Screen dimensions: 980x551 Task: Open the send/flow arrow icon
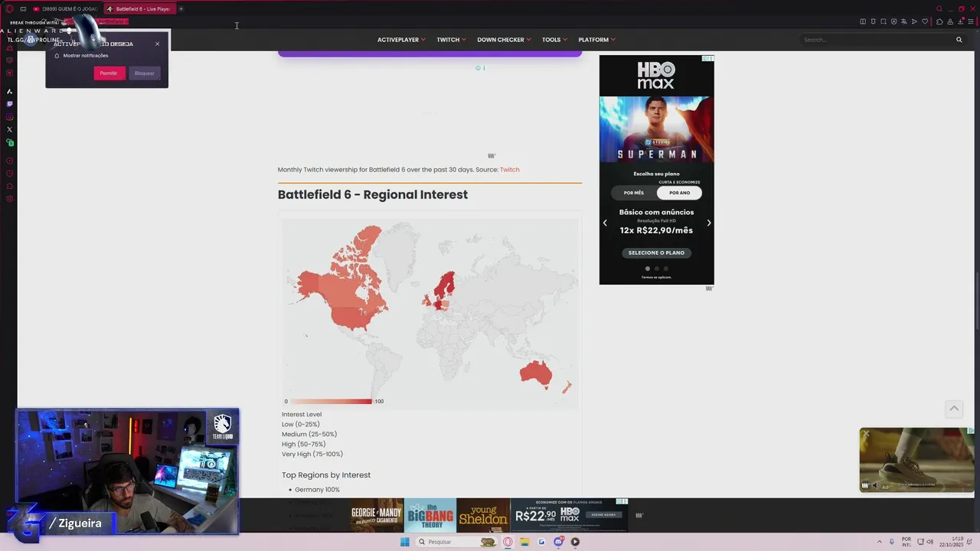pyautogui.click(x=914, y=21)
